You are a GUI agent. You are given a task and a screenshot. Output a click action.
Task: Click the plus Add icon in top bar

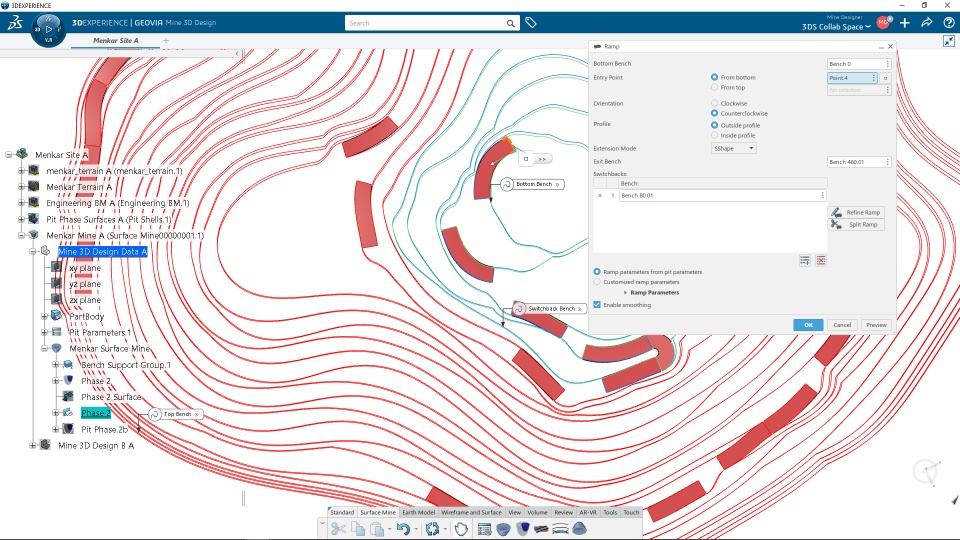pos(904,23)
